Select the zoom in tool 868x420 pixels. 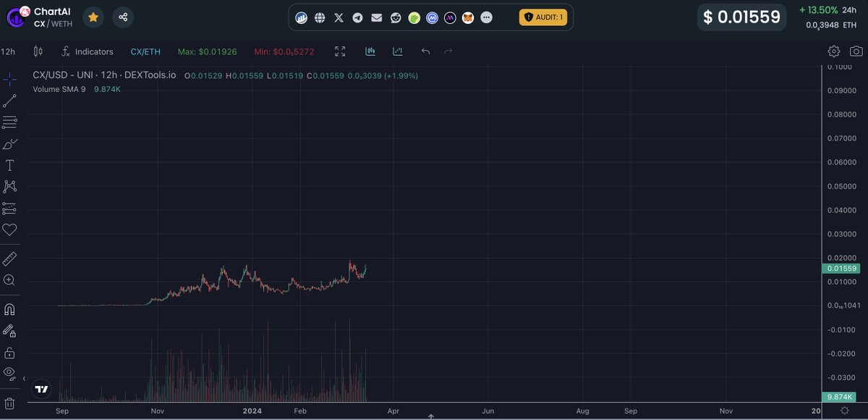coord(9,280)
